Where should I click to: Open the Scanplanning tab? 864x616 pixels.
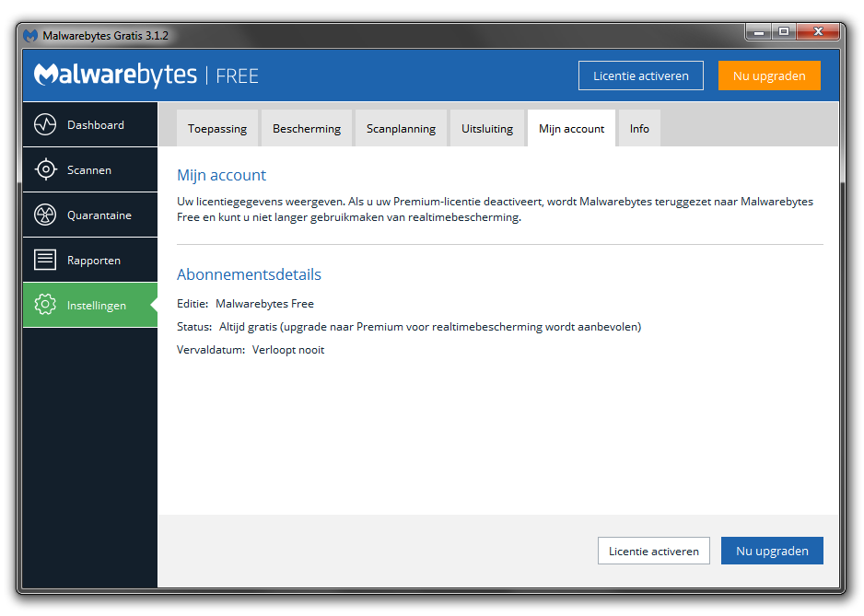click(402, 128)
